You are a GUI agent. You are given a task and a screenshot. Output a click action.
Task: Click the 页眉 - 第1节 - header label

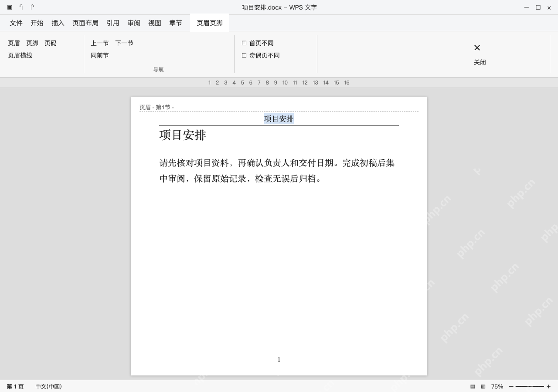tap(157, 107)
